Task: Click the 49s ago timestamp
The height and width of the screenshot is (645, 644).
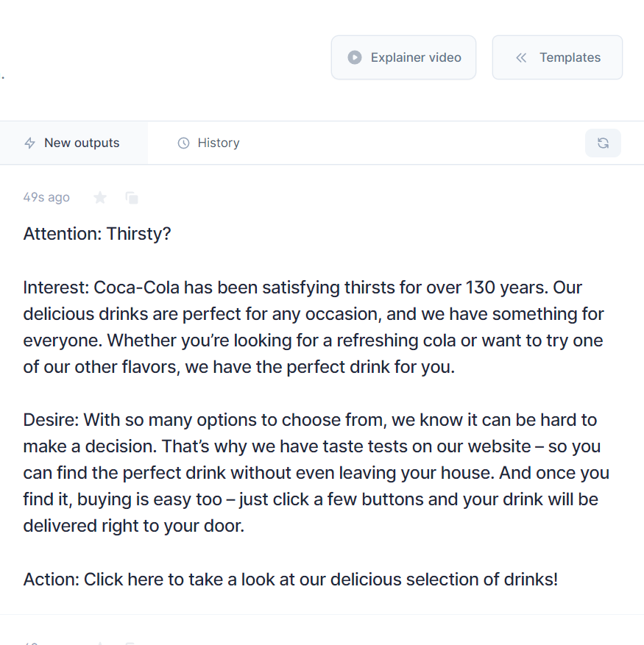Action: [46, 197]
